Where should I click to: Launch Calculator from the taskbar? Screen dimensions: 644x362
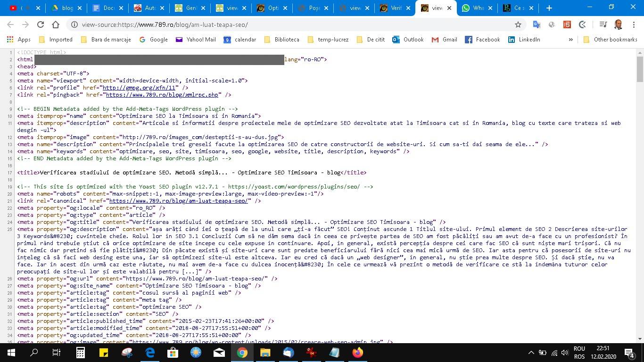tap(81, 353)
